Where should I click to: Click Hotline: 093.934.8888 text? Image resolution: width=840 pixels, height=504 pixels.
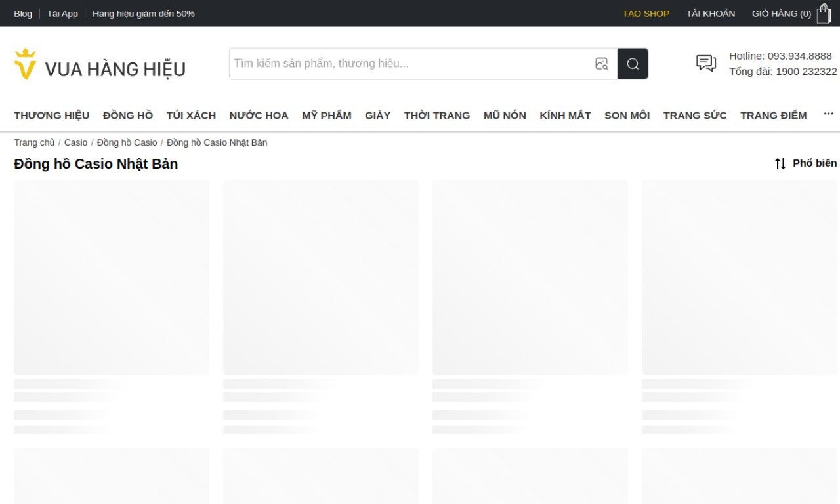tap(780, 56)
